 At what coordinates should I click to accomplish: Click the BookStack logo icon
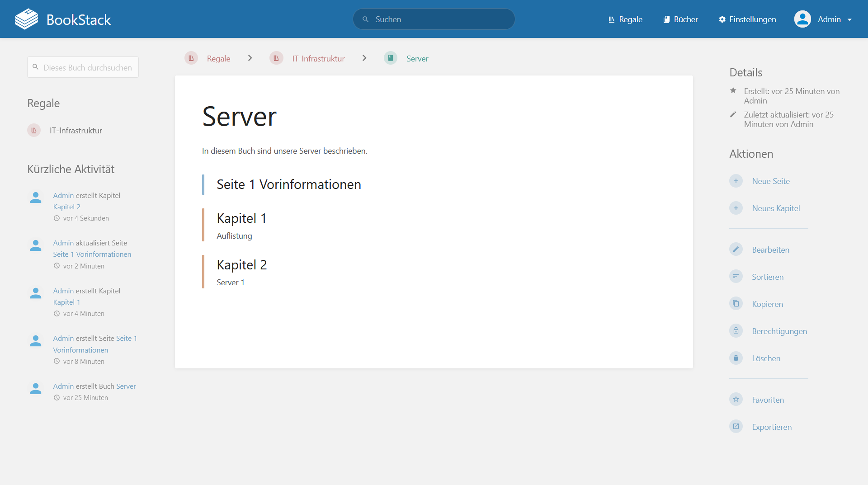coord(26,19)
